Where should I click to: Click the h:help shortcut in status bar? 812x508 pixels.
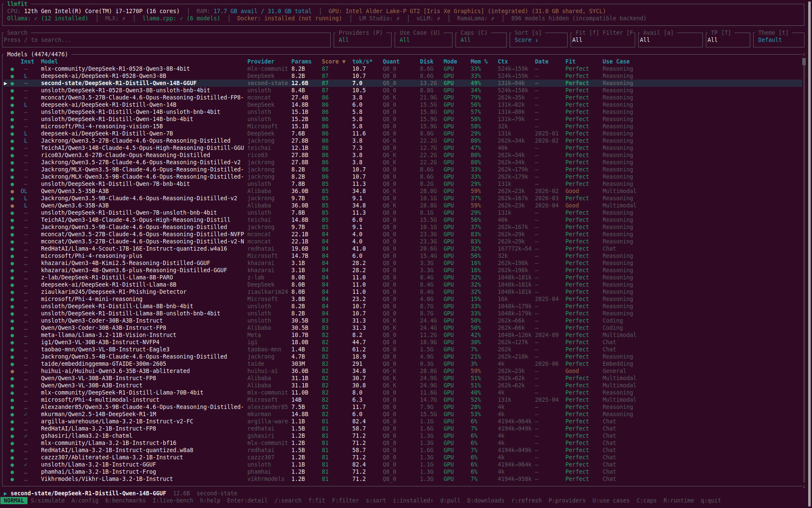[x=210, y=500]
